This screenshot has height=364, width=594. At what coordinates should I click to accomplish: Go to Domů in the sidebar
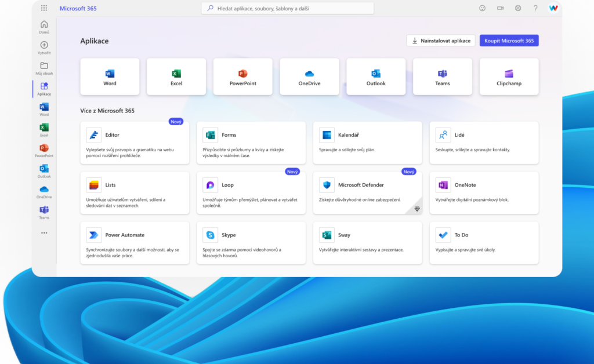click(44, 27)
